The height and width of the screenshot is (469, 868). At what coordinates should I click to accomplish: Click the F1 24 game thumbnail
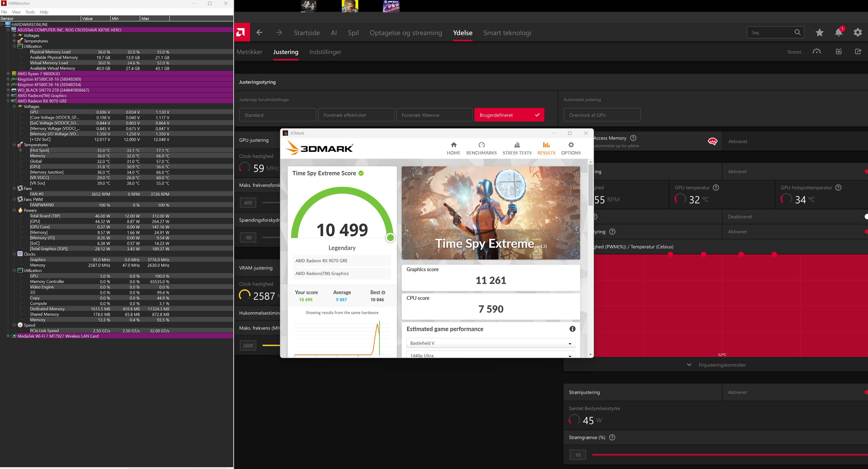pos(391,6)
